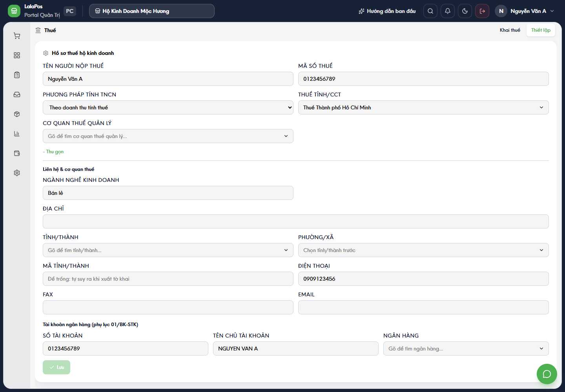Open Nguyễn Văn A account menu chevron
Image resolution: width=565 pixels, height=392 pixels.
point(552,11)
